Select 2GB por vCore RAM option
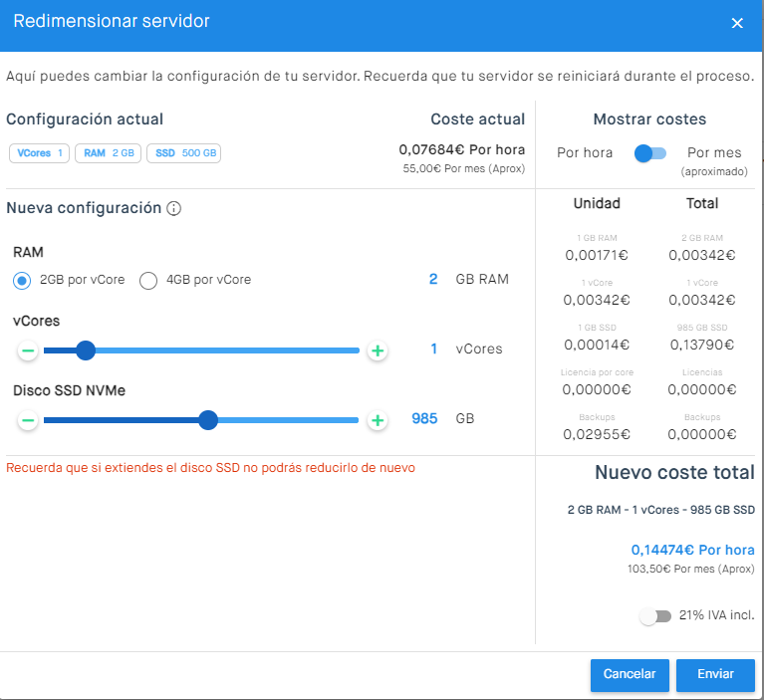This screenshot has width=764, height=700. (22, 280)
